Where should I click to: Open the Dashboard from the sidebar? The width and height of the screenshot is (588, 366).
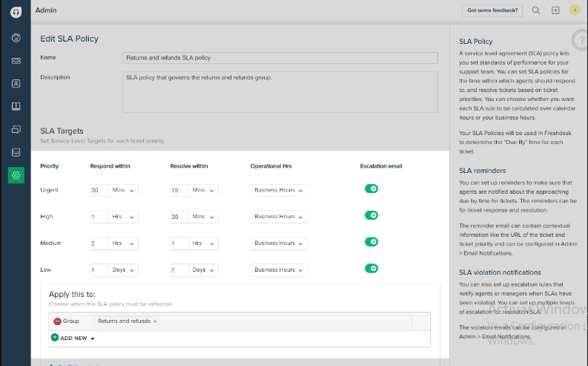[x=16, y=38]
